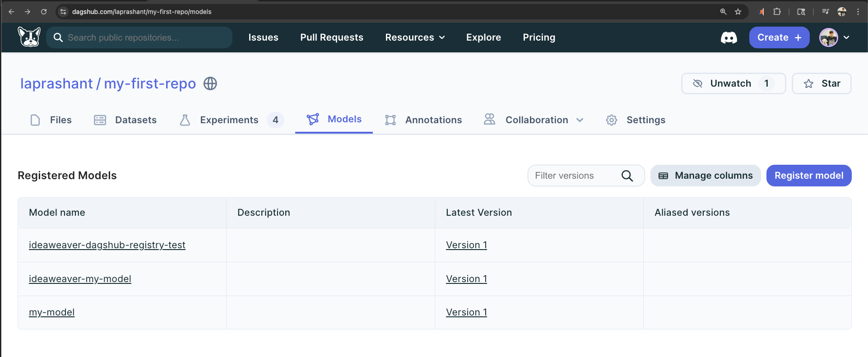Click the Annotations tab
Viewport: 868px width, 357px height.
[x=423, y=120]
